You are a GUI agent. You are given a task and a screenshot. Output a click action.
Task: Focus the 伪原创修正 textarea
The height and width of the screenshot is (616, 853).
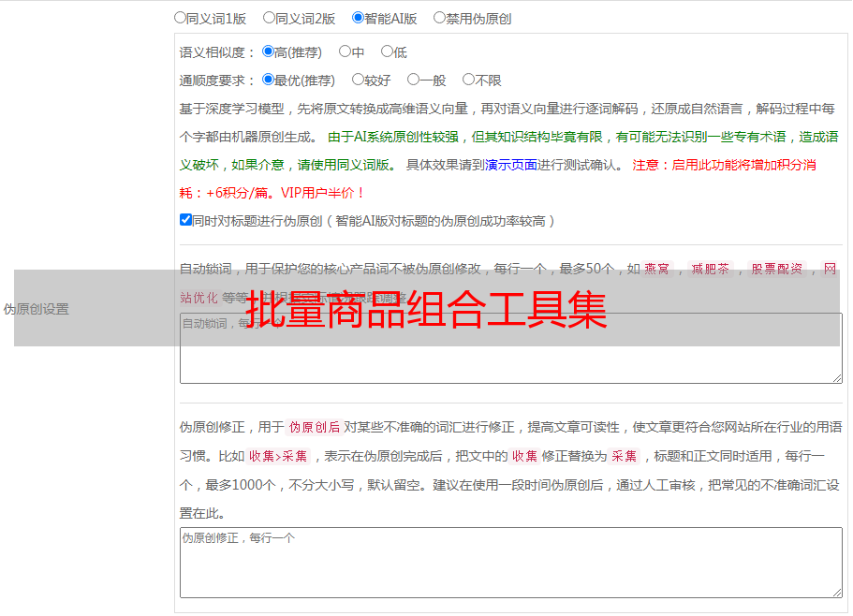click(x=511, y=563)
